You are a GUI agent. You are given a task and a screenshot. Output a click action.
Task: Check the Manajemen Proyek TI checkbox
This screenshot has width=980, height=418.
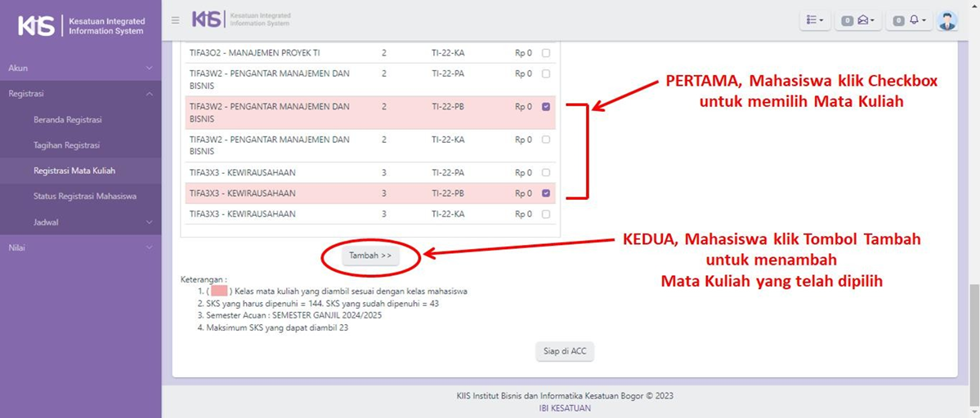[546, 53]
